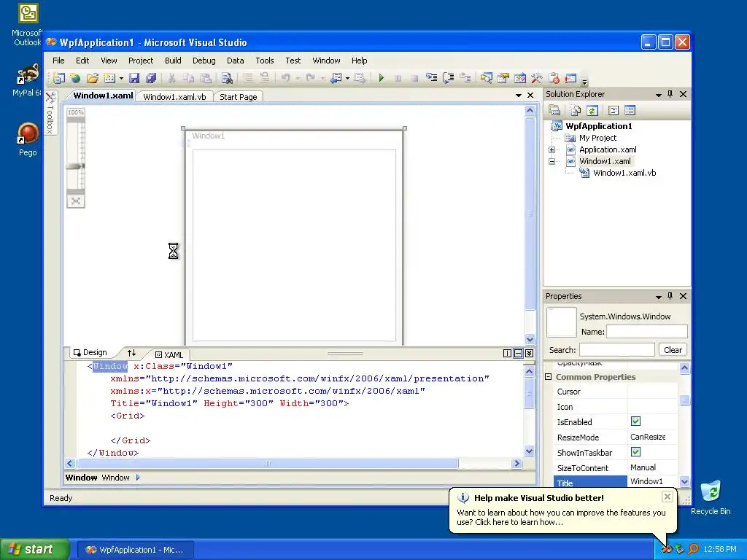Start debugging with the green play icon
The image size is (747, 560).
(x=381, y=78)
